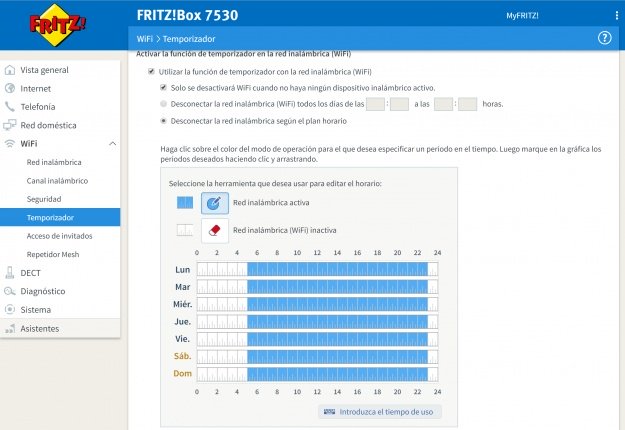This screenshot has width=625, height=430.
Task: Click the Sáb. schedule bar
Action: click(317, 356)
